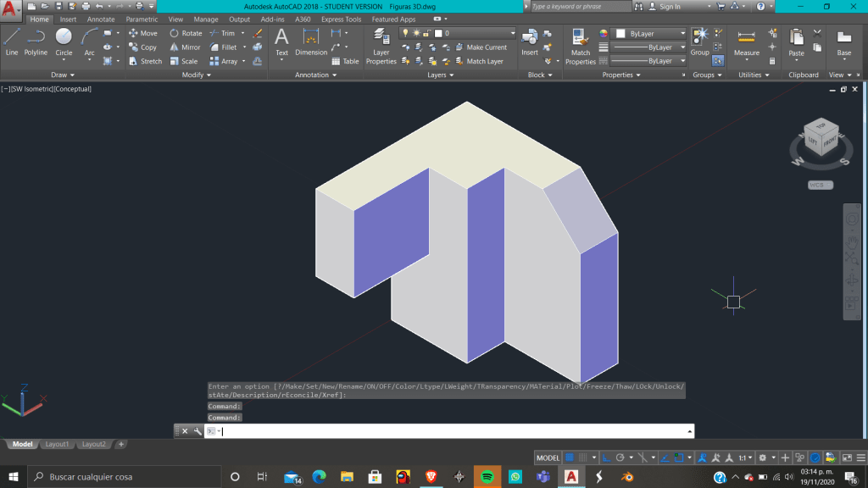
Task: Open the Layout1 tab
Action: pyautogui.click(x=57, y=444)
